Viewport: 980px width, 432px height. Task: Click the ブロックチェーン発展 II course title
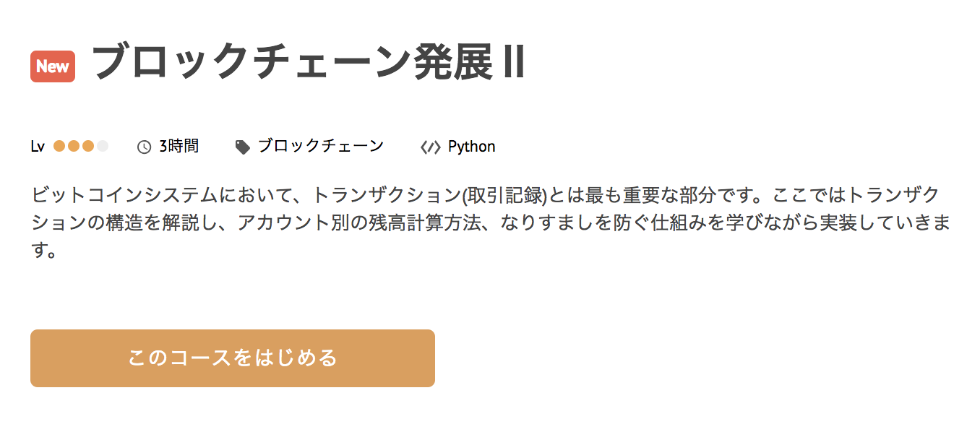click(309, 63)
